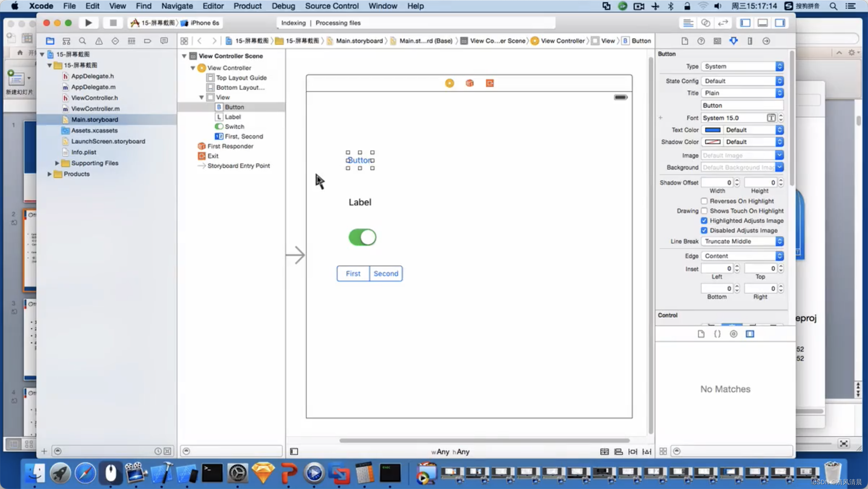Show the Object library icon
This screenshot has width=868, height=489.
733,334
